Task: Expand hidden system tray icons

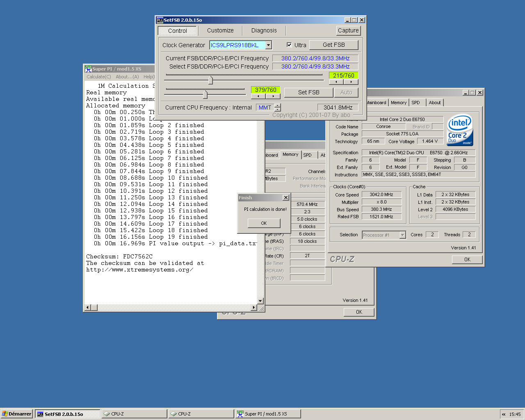Action: pos(504,414)
